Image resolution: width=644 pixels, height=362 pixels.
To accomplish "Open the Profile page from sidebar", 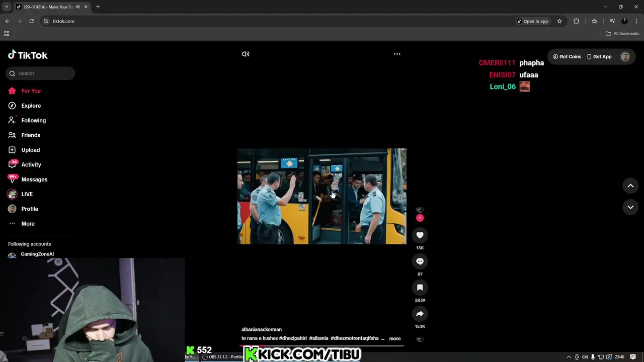I will [23, 209].
